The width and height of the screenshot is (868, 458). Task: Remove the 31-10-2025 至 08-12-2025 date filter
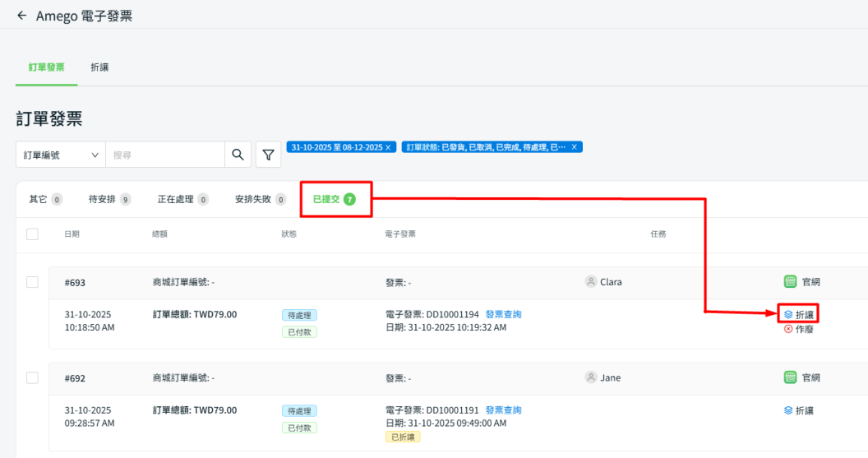tap(388, 147)
